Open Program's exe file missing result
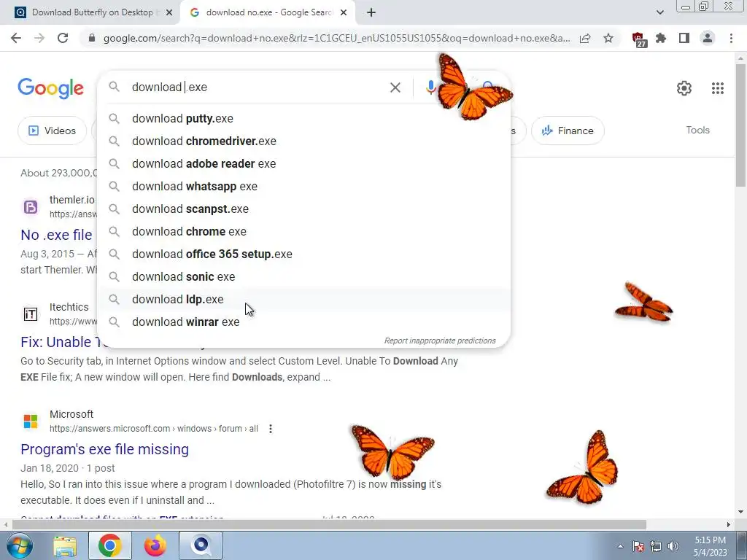 (x=104, y=449)
